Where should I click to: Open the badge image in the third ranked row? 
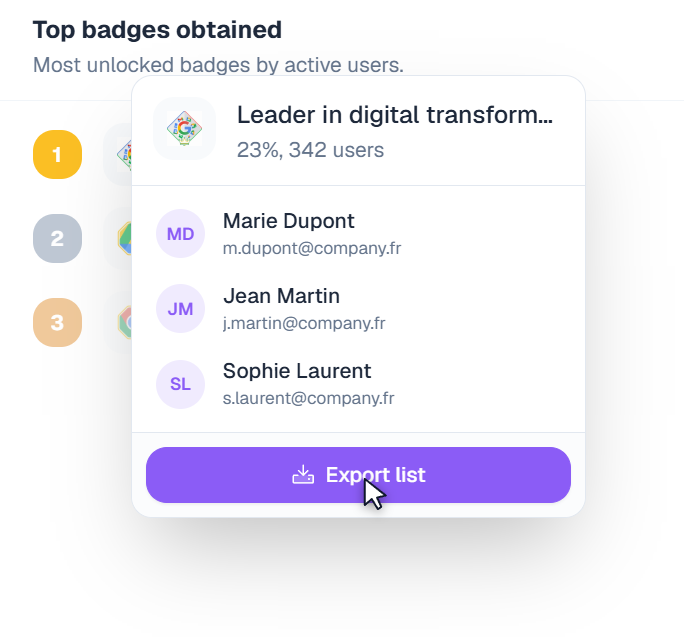click(x=123, y=322)
